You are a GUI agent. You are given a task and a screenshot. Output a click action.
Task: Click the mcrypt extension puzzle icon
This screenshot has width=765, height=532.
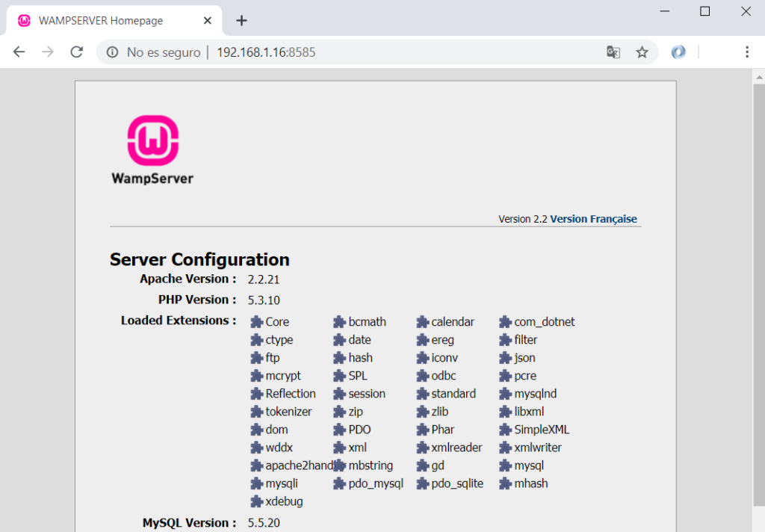pos(257,377)
